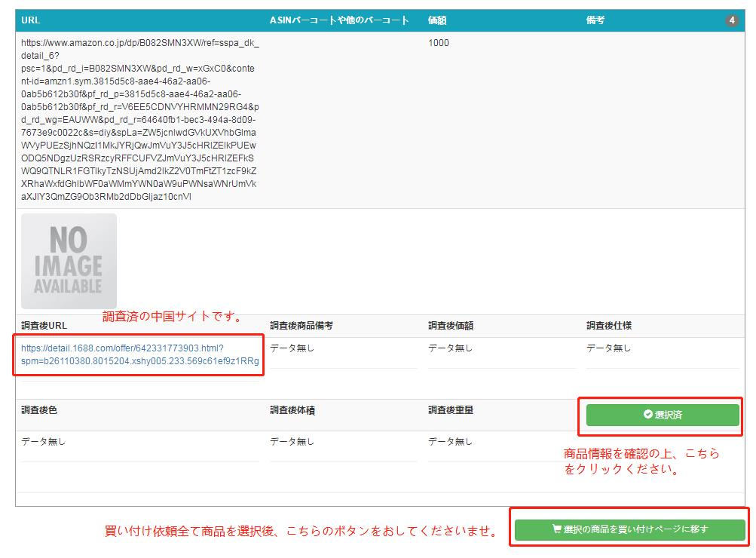
Task: Click the No Image Available thumbnail
Action: 69,261
